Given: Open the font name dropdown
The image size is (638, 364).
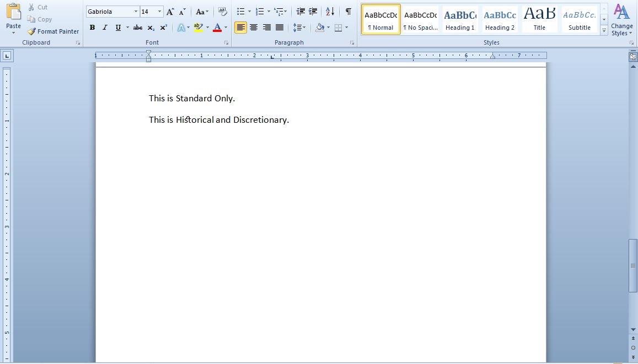Looking at the screenshot, I should [136, 11].
